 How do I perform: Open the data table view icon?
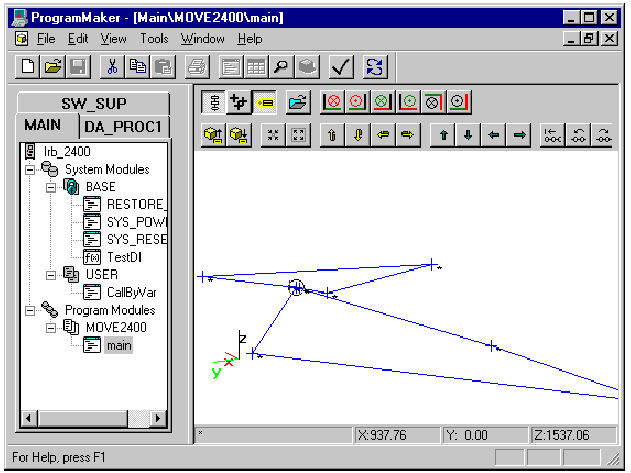click(256, 66)
